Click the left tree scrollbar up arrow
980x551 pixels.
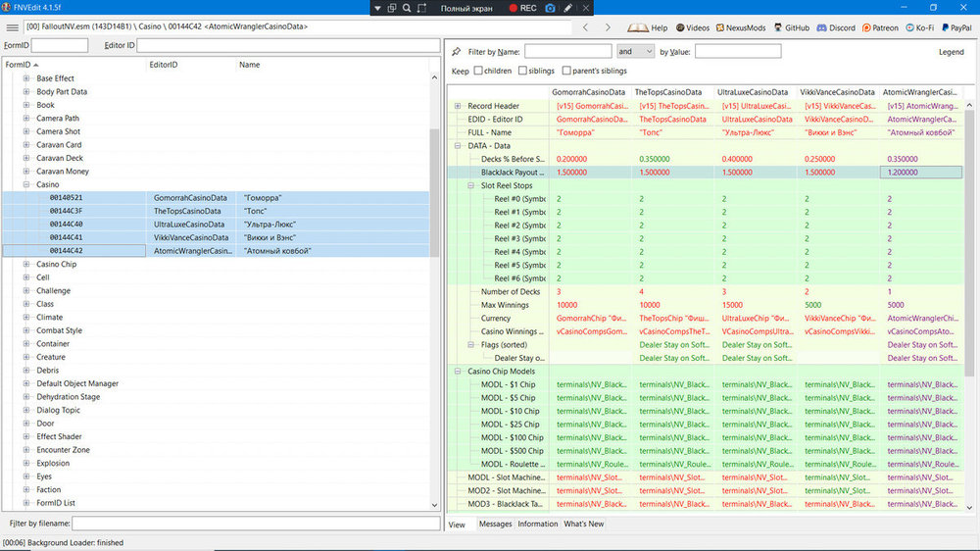(x=434, y=78)
